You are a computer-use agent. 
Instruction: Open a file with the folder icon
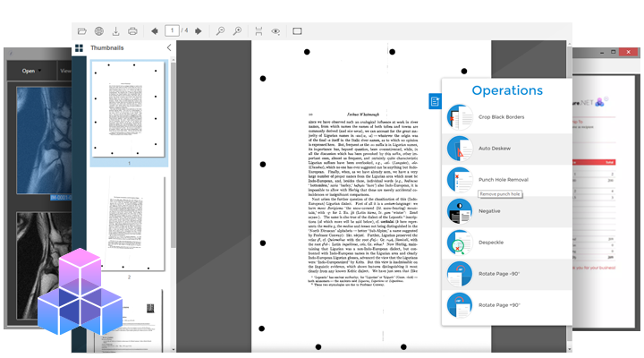click(x=82, y=31)
